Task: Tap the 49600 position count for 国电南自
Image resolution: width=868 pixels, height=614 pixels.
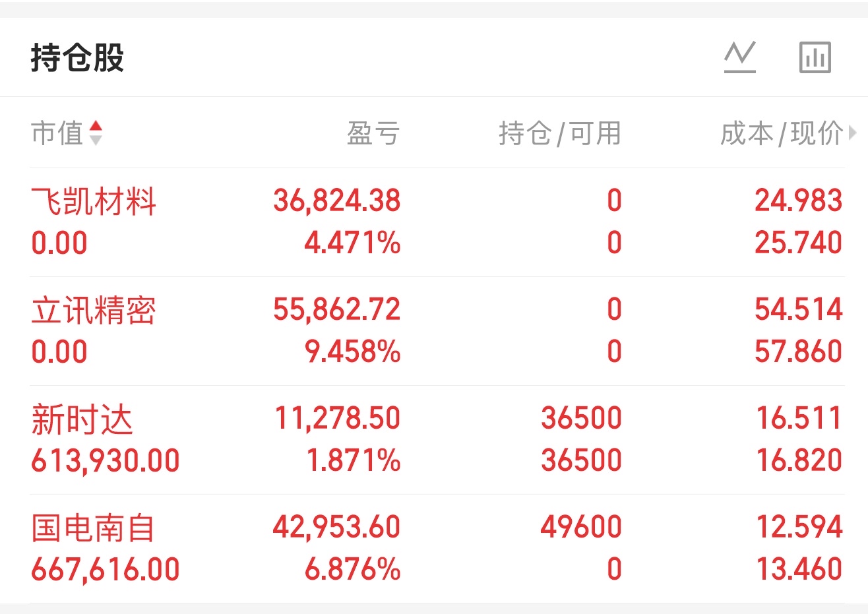Action: point(581,527)
